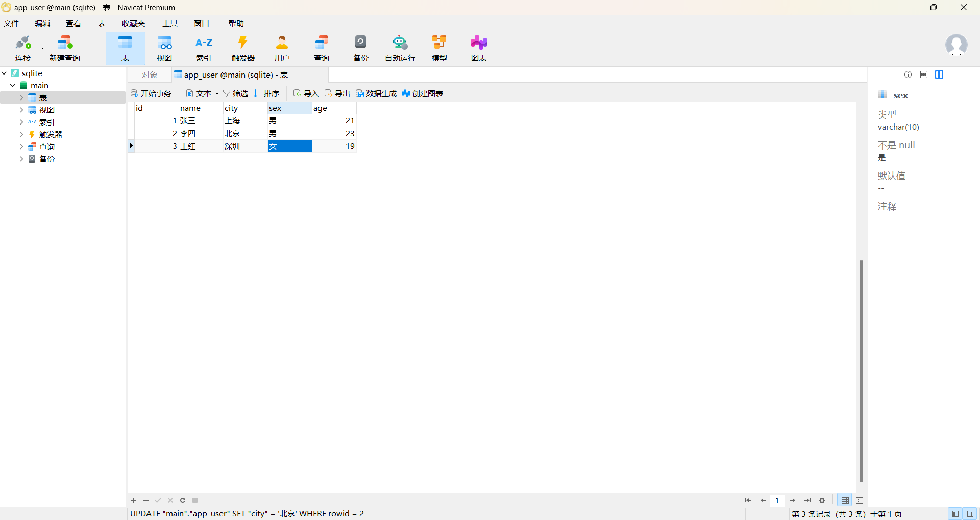Toggle the right information pane
The height and width of the screenshot is (520, 980).
coord(970,514)
